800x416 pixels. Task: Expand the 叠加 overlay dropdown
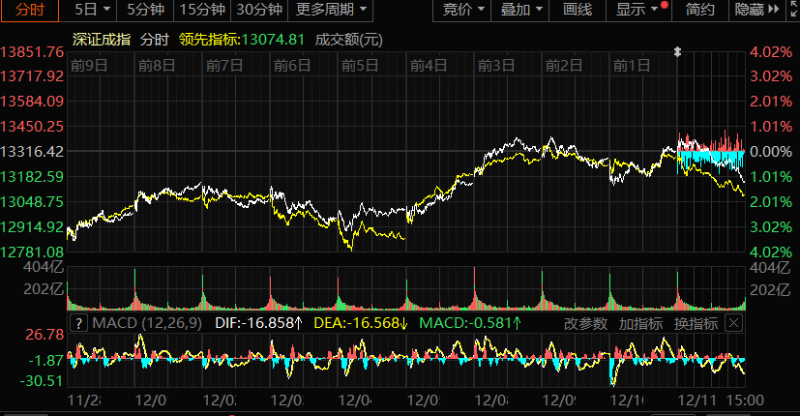[522, 10]
